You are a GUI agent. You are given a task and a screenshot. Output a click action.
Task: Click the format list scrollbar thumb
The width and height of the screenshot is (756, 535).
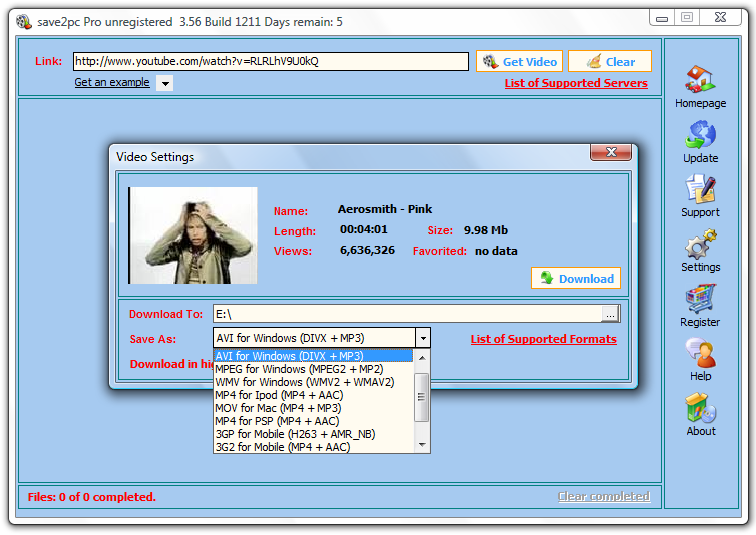pos(422,397)
